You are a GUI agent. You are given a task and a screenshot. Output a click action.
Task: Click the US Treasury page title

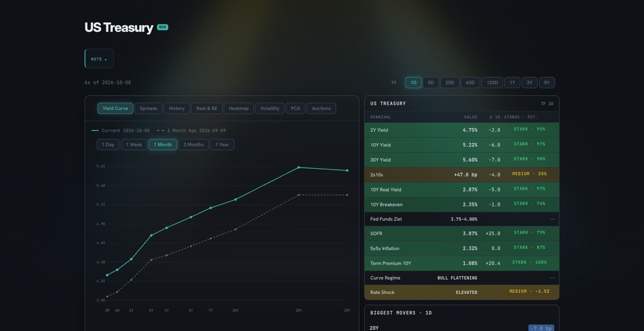119,28
